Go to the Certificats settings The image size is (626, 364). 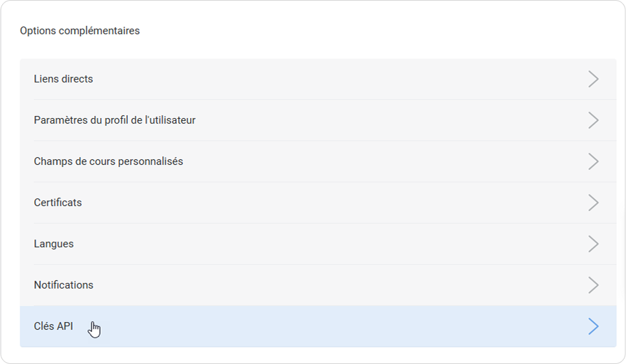(58, 203)
